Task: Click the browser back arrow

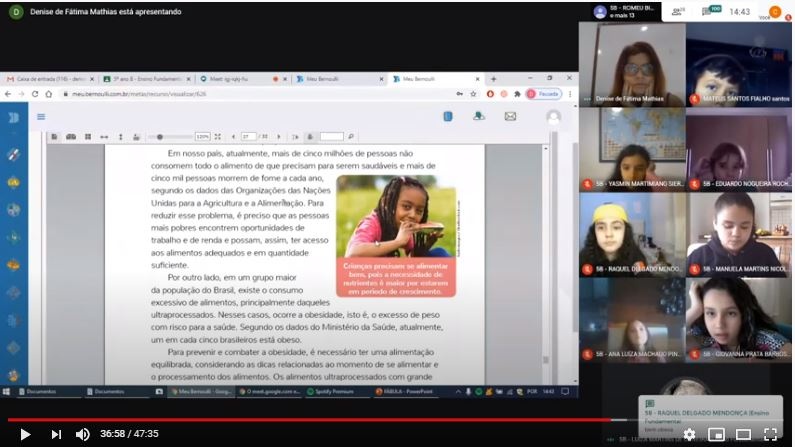Action: coord(8,94)
